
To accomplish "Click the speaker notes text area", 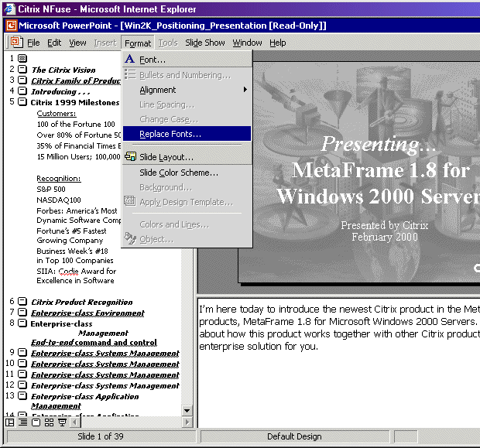I will click(x=338, y=363).
